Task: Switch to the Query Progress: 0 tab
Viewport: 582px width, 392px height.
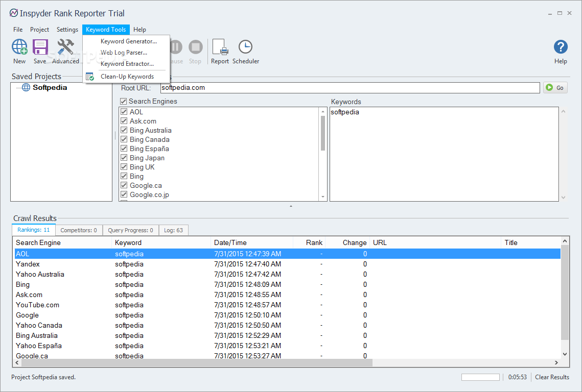Action: click(130, 230)
